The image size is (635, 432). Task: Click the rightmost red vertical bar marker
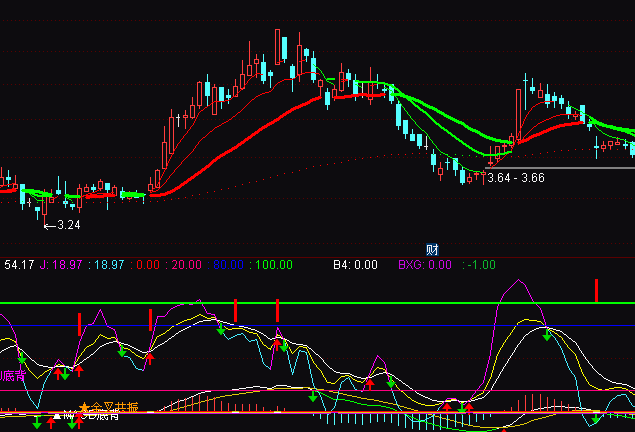coord(596,290)
